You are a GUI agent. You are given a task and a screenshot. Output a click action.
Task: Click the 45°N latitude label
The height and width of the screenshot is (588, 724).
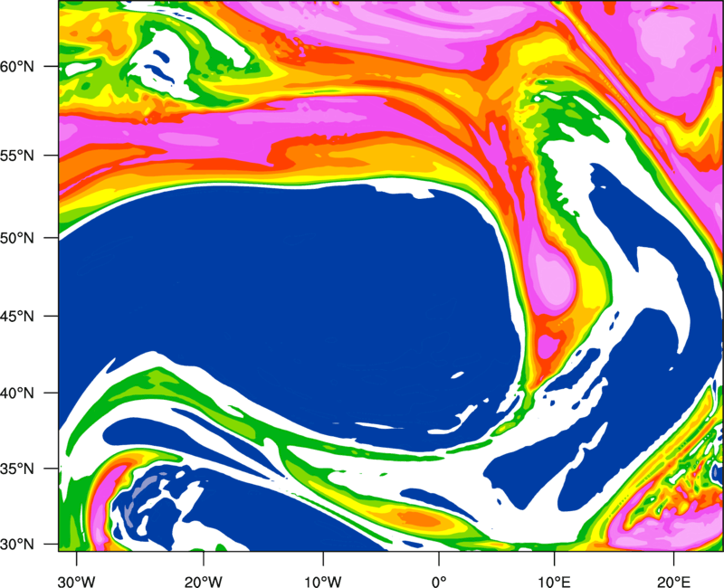coord(17,317)
